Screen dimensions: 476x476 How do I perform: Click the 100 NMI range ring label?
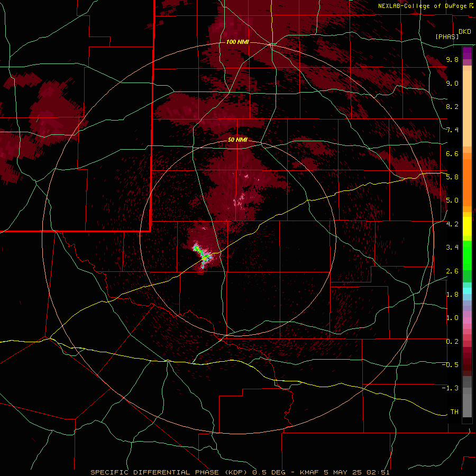pyautogui.click(x=237, y=42)
